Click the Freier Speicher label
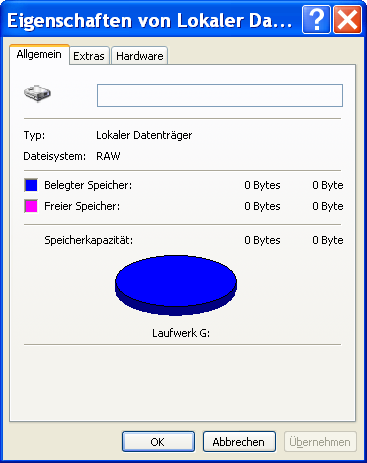Image resolution: width=367 pixels, height=463 pixels. 82,206
